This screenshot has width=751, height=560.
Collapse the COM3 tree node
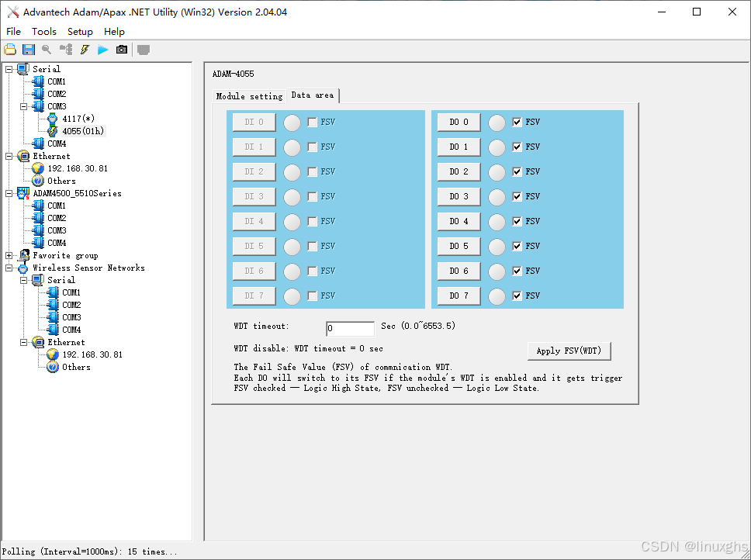[23, 107]
